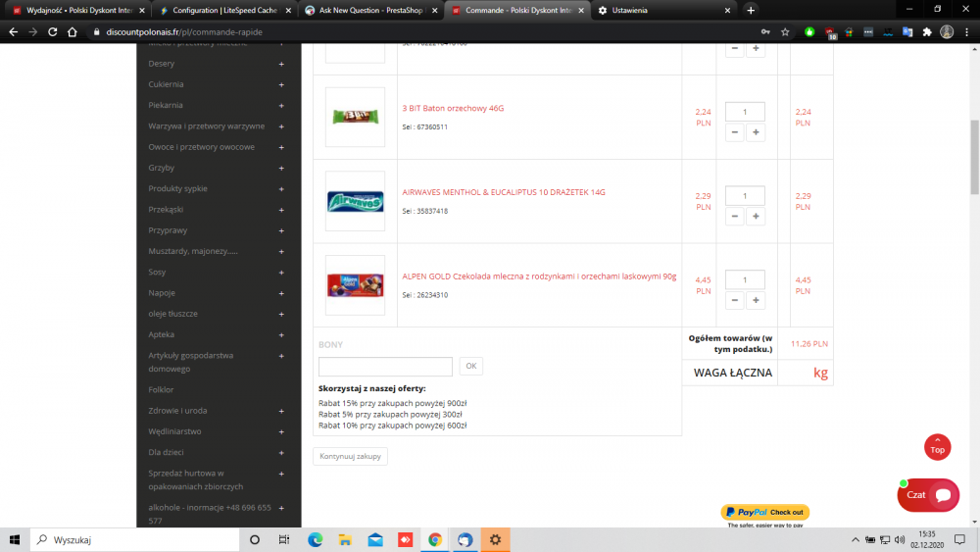Click the Wyszukaj taskbar search box
Image resolution: width=980 pixels, height=552 pixels.
[135, 539]
